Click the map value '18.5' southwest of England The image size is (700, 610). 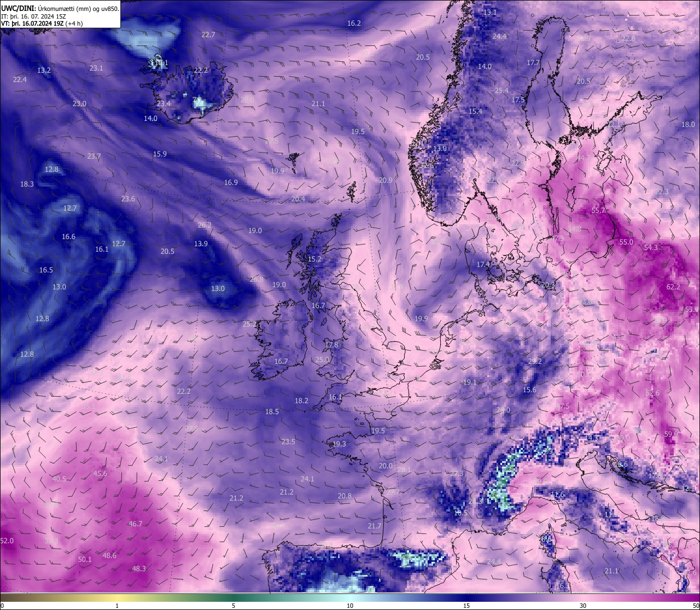pyautogui.click(x=272, y=411)
